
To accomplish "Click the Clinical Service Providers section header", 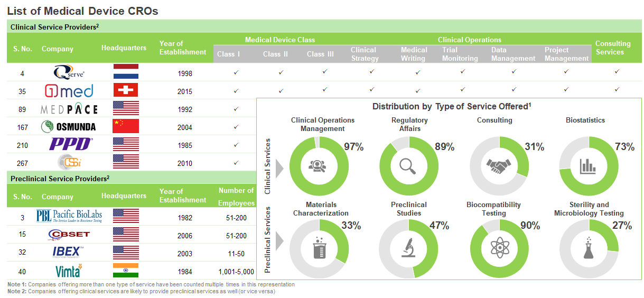I will point(324,26).
